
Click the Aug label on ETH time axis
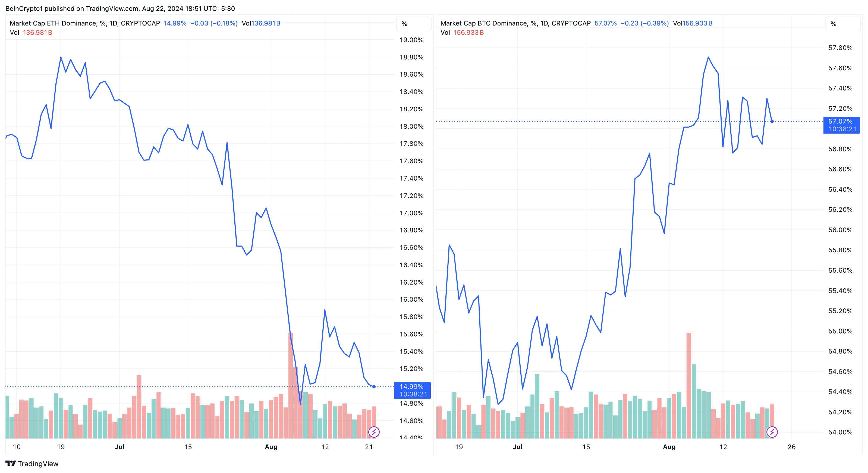coord(271,447)
